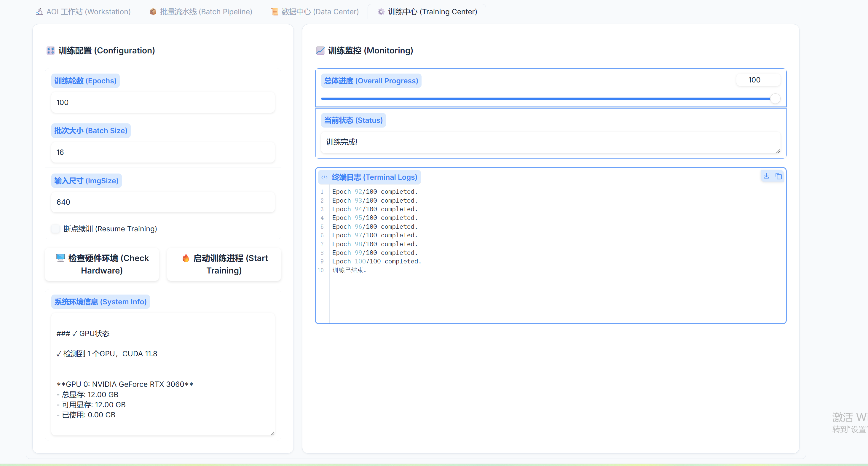
Task: Click the Batch Pipeline package icon
Action: [153, 12]
